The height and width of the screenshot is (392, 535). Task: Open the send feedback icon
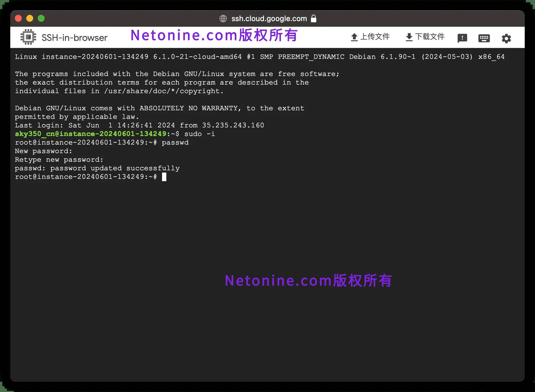[462, 38]
